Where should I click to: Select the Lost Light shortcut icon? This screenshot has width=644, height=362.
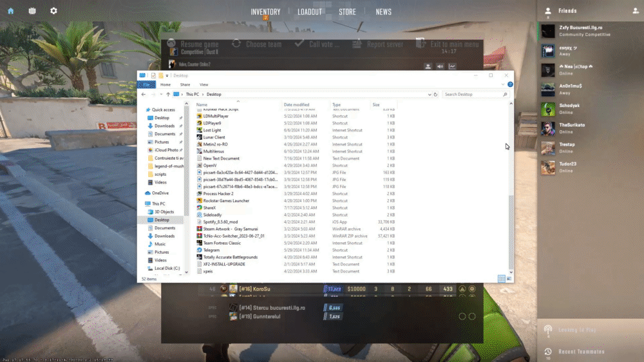click(199, 130)
